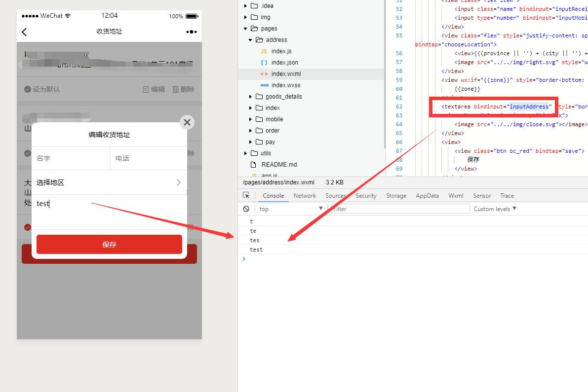Viewport: 588px width, 392px height.
Task: Expand the img folder
Action: tap(245, 17)
